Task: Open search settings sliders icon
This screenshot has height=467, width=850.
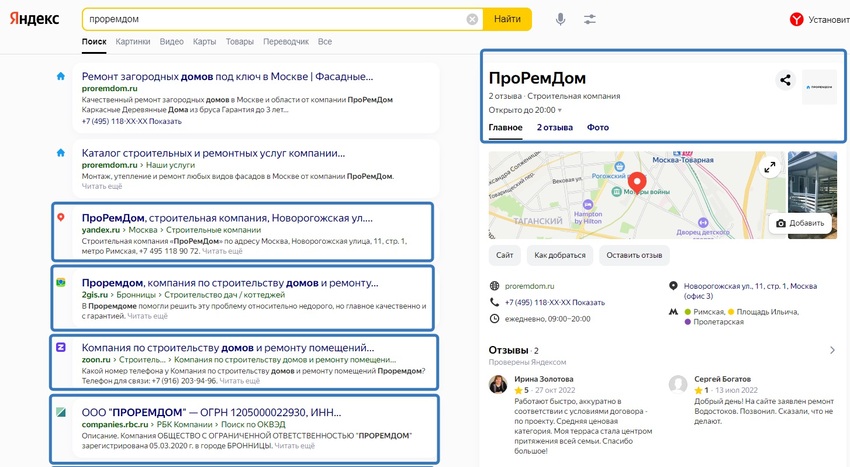Action: point(590,20)
